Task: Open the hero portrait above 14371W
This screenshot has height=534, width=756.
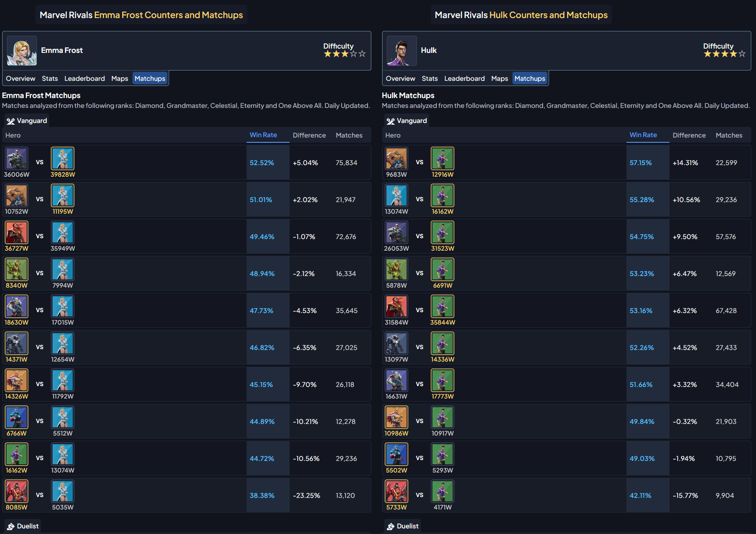Action: [x=17, y=343]
